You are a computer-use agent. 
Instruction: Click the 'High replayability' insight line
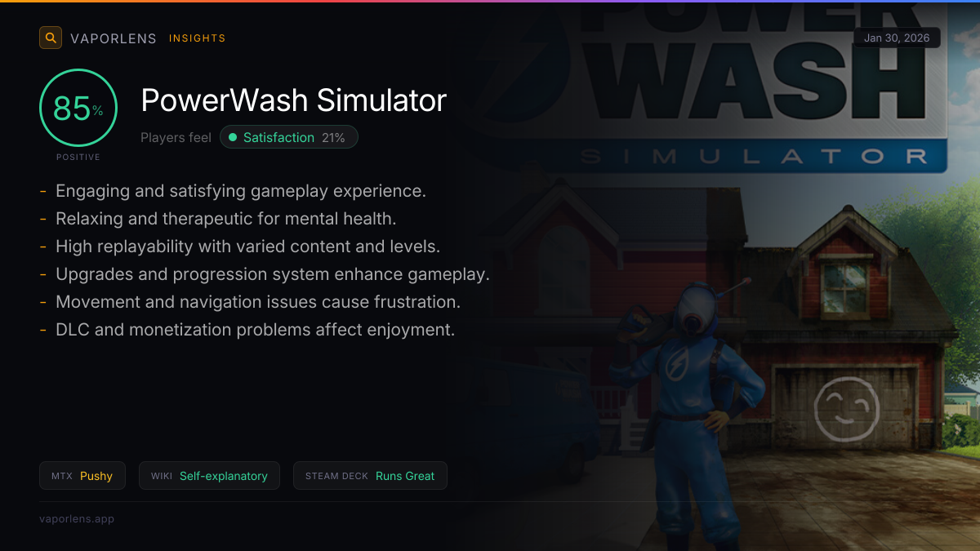[247, 247]
